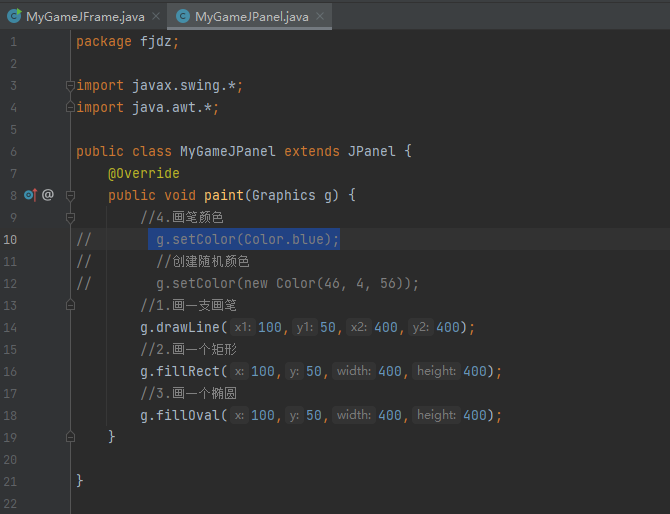Click the @Override annotation
The image size is (670, 514).
[144, 173]
